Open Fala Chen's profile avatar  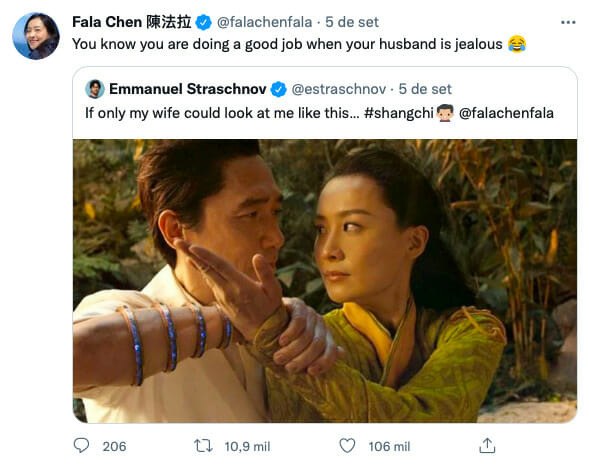click(36, 36)
